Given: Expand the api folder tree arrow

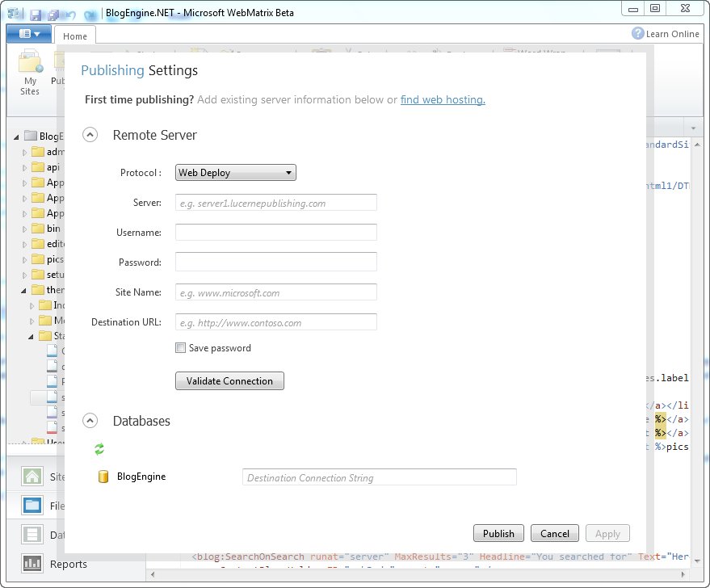Looking at the screenshot, I should click(x=24, y=168).
